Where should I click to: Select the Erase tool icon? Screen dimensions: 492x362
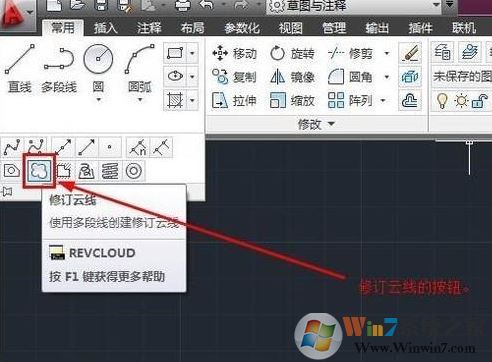410,53
